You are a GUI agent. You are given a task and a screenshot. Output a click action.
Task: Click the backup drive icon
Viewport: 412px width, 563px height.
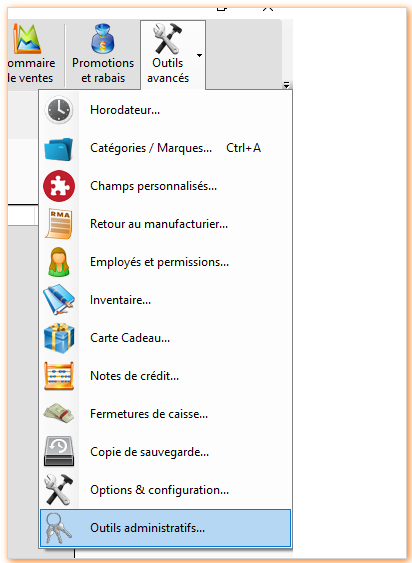click(x=59, y=451)
